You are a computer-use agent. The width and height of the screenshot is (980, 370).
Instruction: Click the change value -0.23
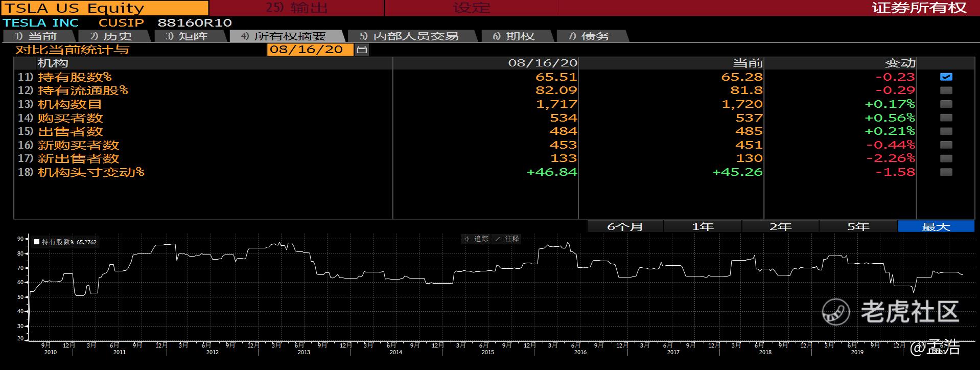click(895, 77)
